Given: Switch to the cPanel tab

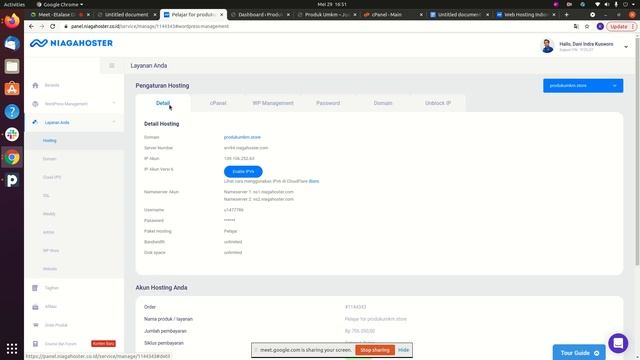Looking at the screenshot, I should (218, 103).
